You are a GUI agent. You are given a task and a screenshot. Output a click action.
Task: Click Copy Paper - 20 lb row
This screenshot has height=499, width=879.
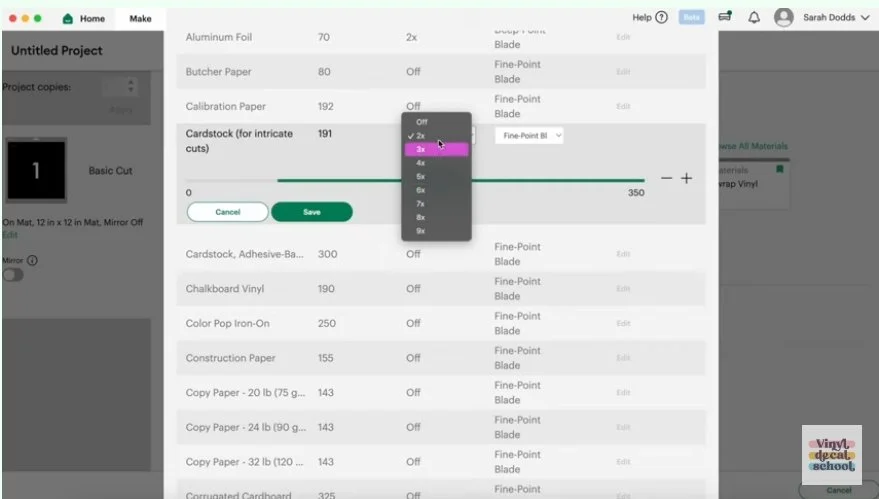[x=441, y=392]
